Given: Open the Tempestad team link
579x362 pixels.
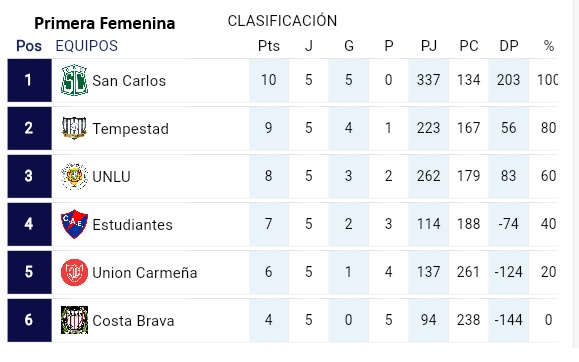Looking at the screenshot, I should point(130,129).
